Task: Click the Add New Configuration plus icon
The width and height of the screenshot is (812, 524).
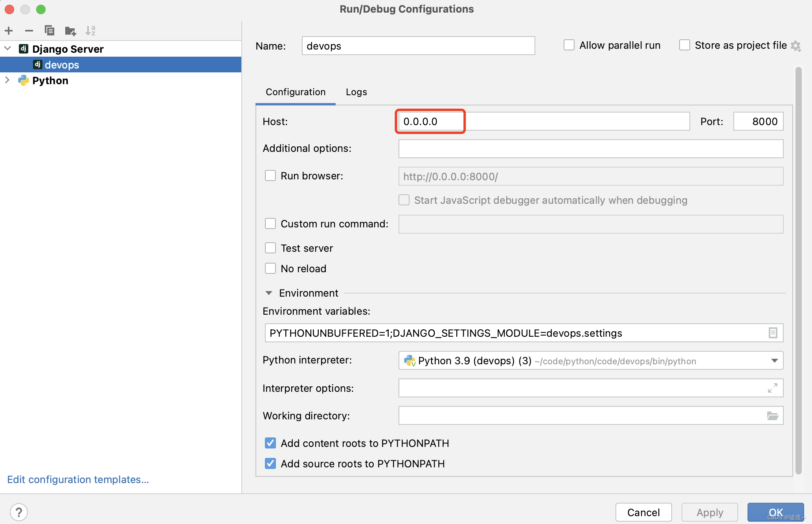Action: pos(9,31)
